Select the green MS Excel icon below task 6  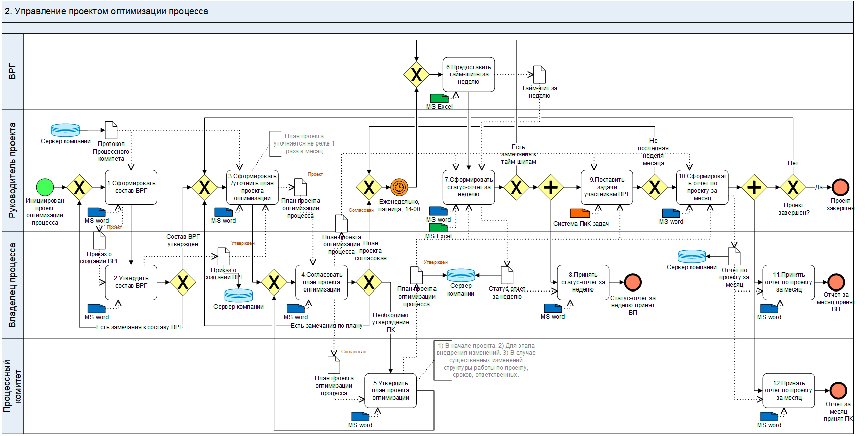(x=439, y=98)
